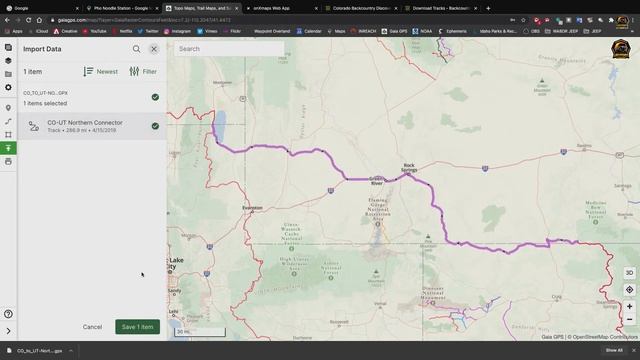Select the draw area tool
Image resolution: width=640 pixels, height=360 pixels.
click(8, 134)
